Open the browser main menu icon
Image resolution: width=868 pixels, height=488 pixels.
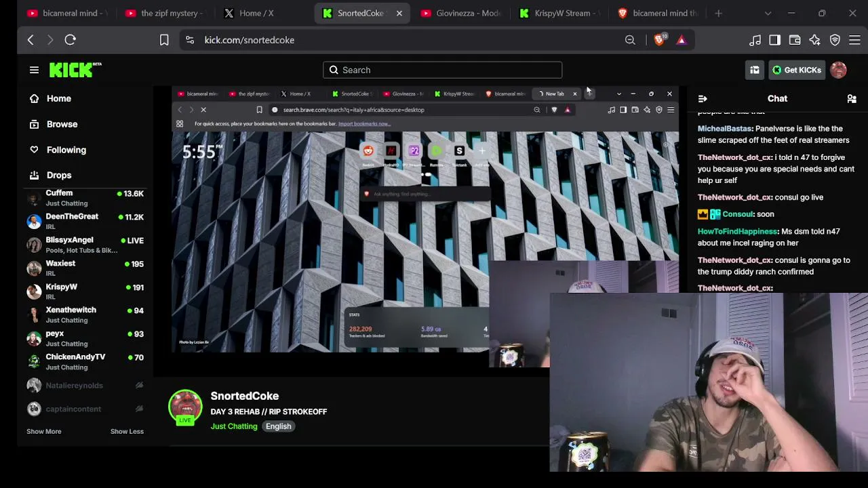click(x=854, y=40)
